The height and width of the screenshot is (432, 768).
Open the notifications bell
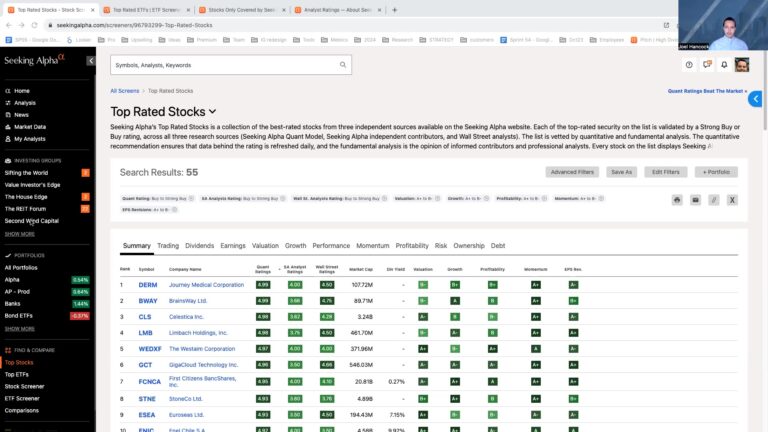[x=724, y=65]
